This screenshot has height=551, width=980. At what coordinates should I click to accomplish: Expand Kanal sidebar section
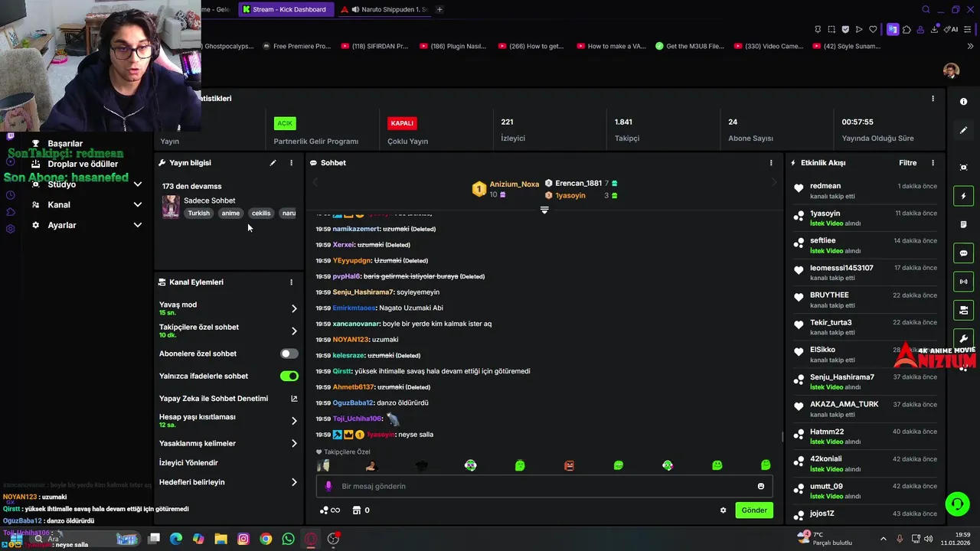[138, 204]
